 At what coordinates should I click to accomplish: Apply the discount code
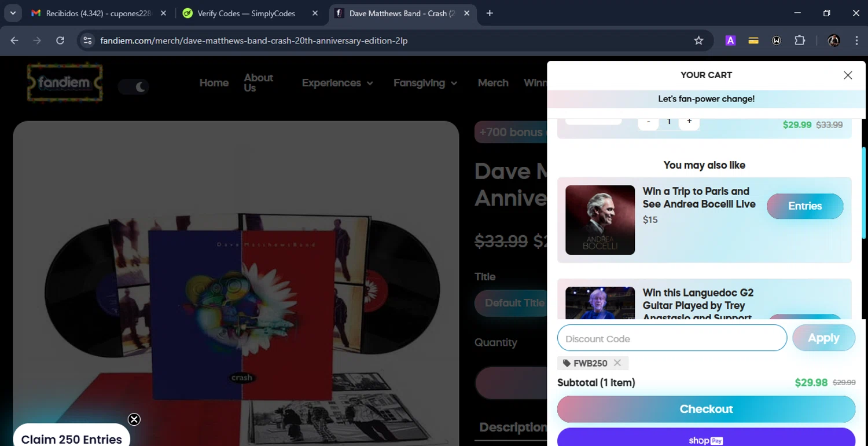[x=823, y=338]
